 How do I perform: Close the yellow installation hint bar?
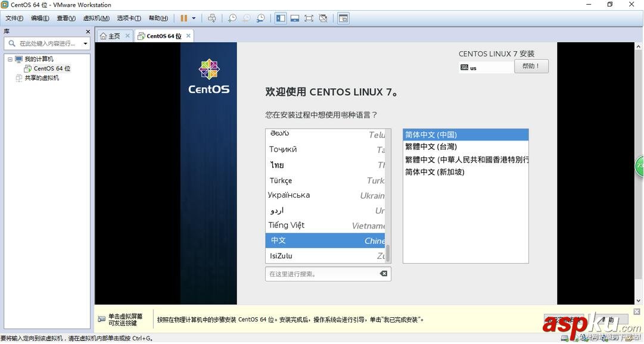(x=637, y=312)
